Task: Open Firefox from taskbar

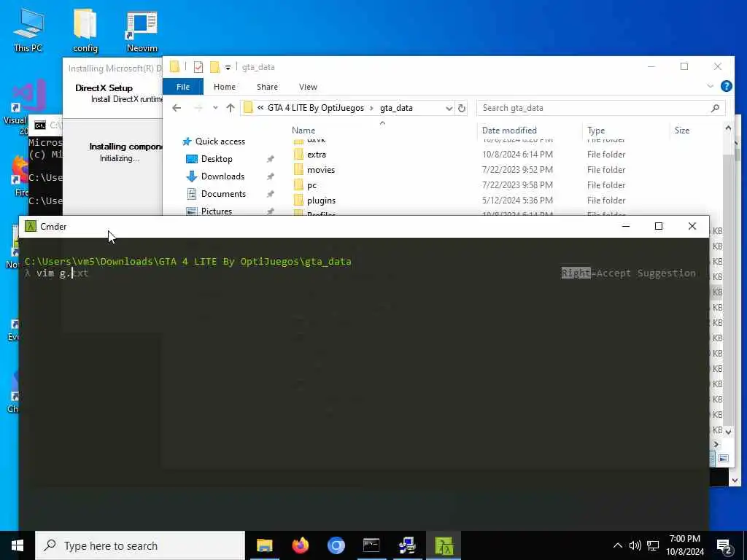Action: [300, 545]
